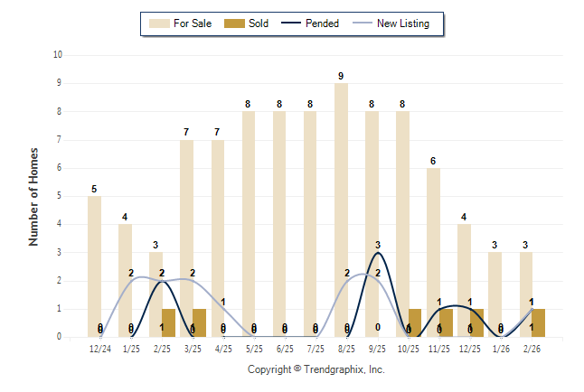584x392 pixels.
Task: Click the Number of Homes axis title
Action: pyautogui.click(x=34, y=196)
